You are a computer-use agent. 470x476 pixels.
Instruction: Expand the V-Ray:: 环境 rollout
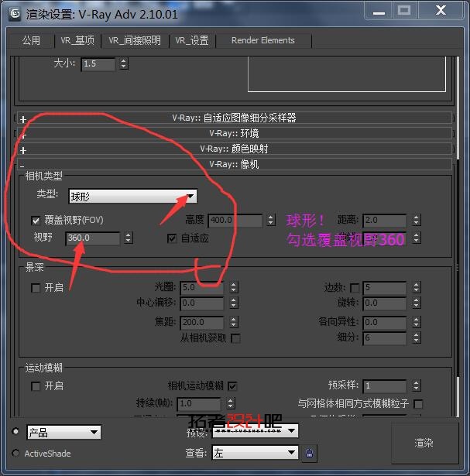[x=234, y=133]
